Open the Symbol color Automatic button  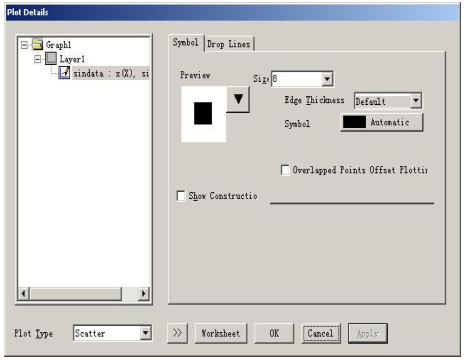382,122
